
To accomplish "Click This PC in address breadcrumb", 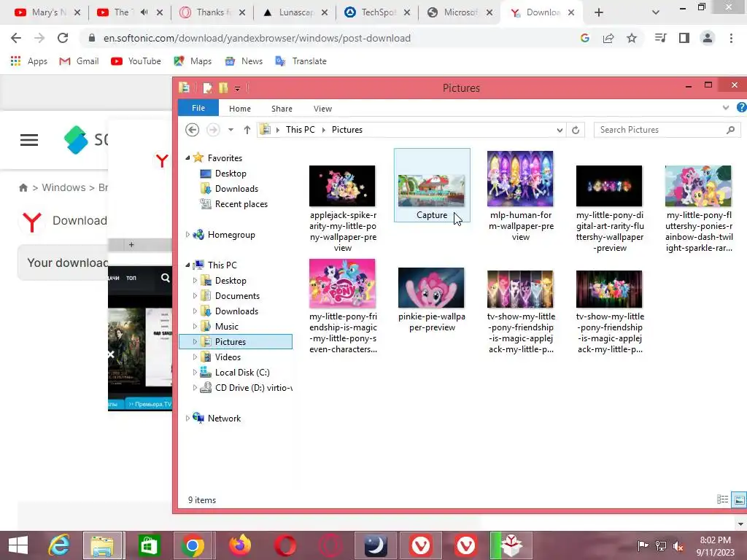I will (300, 130).
